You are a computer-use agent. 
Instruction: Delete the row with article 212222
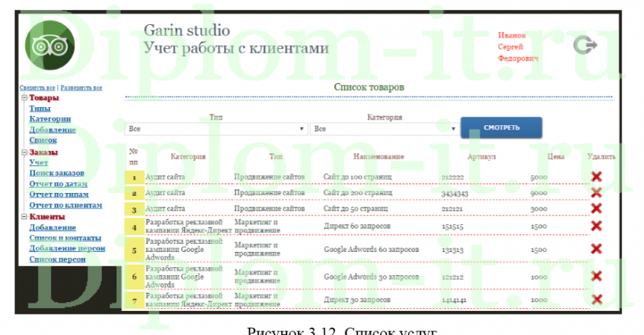597,177
